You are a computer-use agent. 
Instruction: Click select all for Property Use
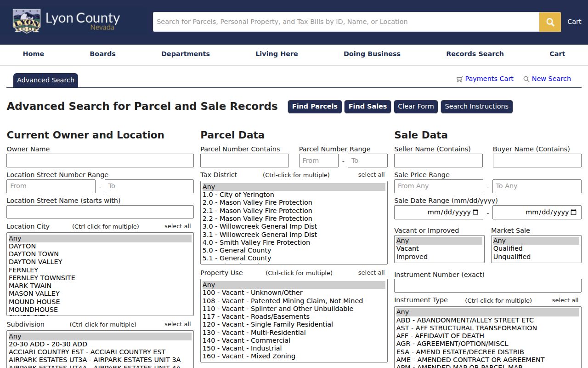coord(372,273)
